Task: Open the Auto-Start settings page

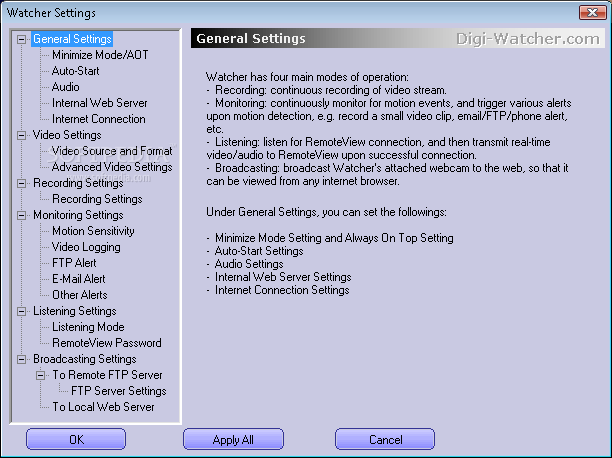Action: click(76, 71)
